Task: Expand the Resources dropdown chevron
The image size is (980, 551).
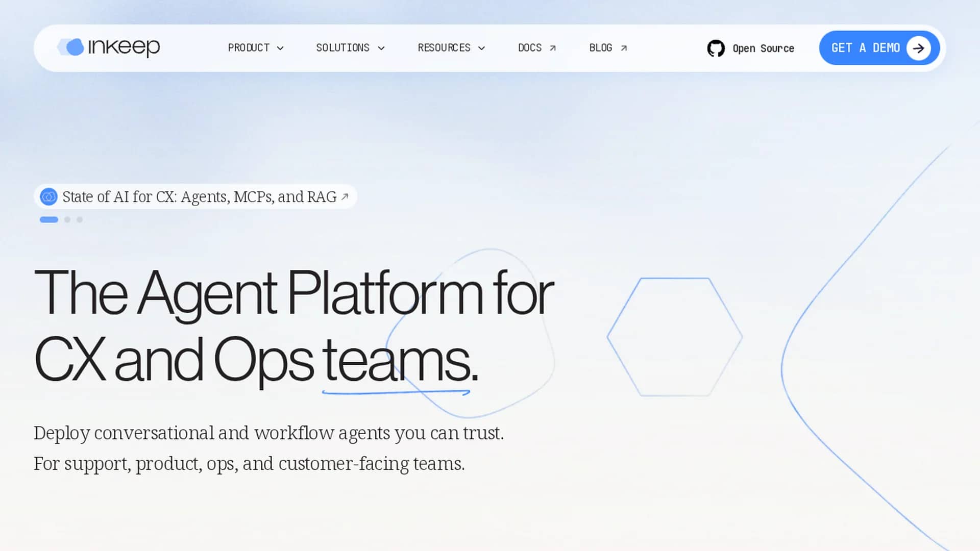Action: pyautogui.click(x=481, y=48)
